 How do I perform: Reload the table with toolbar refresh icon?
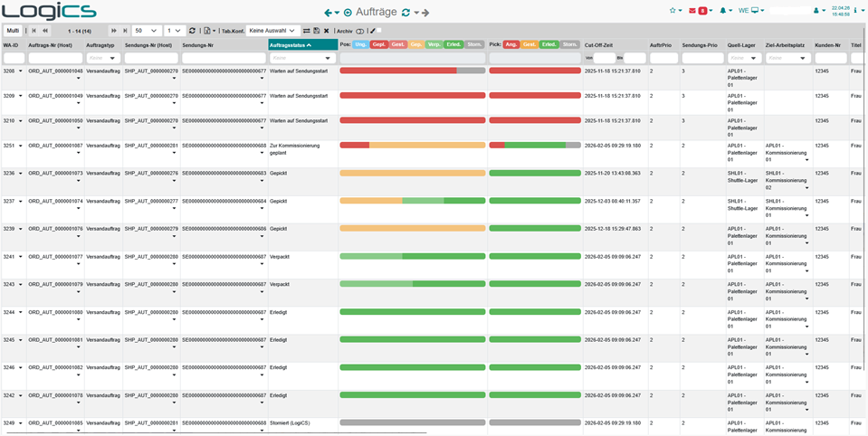click(192, 31)
